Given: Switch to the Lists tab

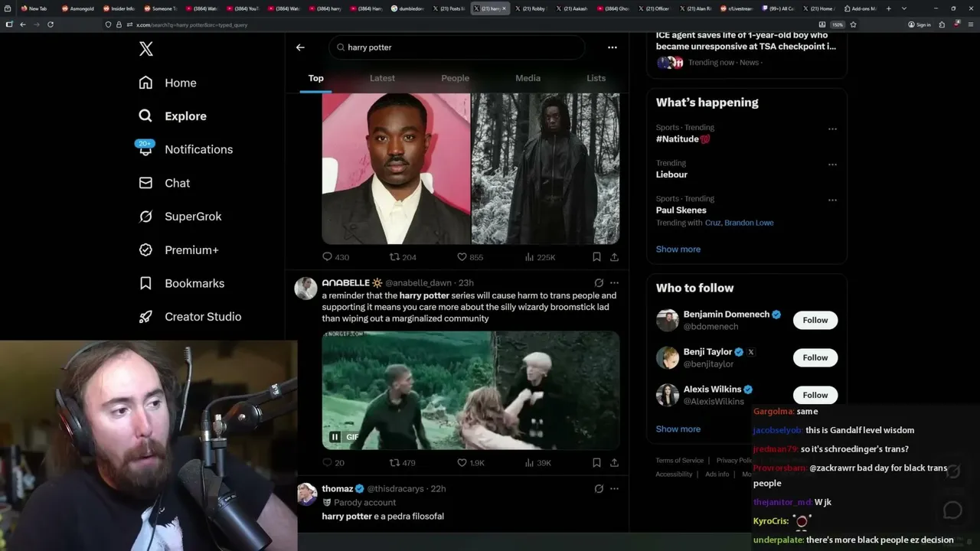Looking at the screenshot, I should point(596,78).
